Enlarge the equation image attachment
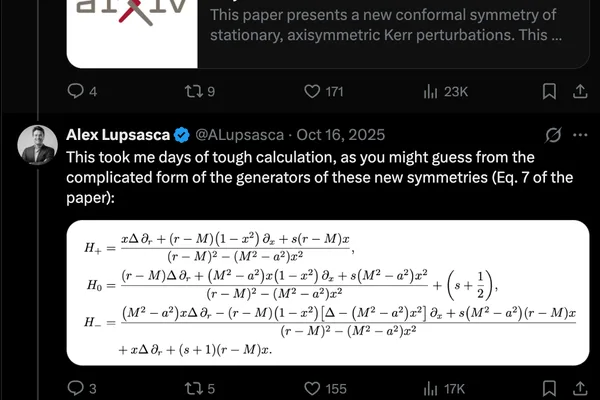The width and height of the screenshot is (600, 400). (328, 293)
